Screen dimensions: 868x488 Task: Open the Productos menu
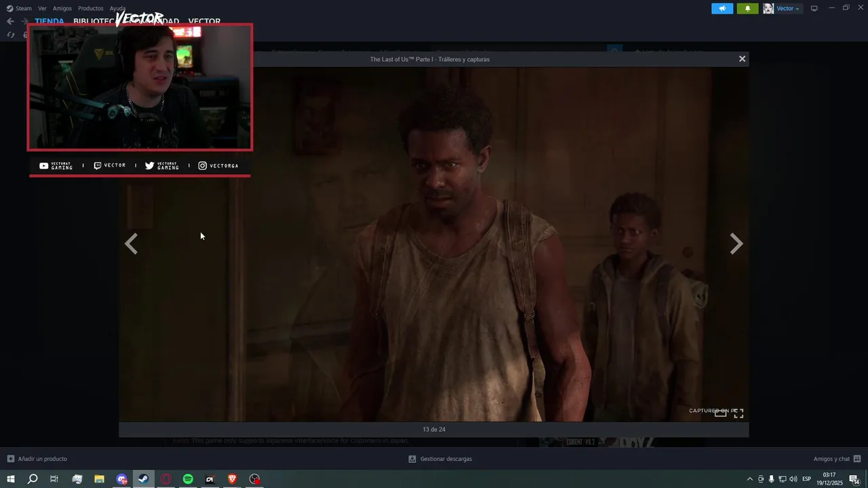91,8
